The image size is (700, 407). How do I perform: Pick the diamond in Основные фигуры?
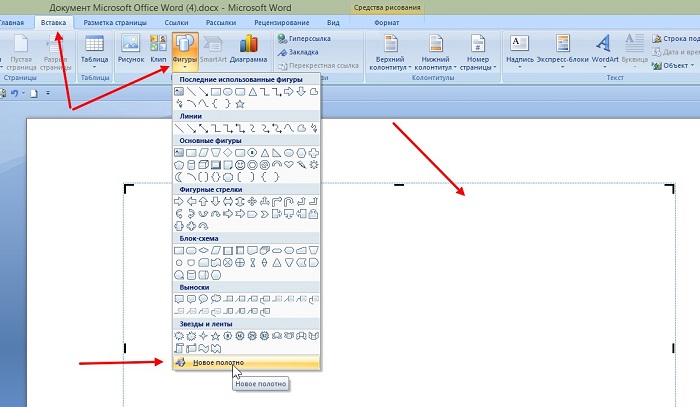(x=228, y=153)
